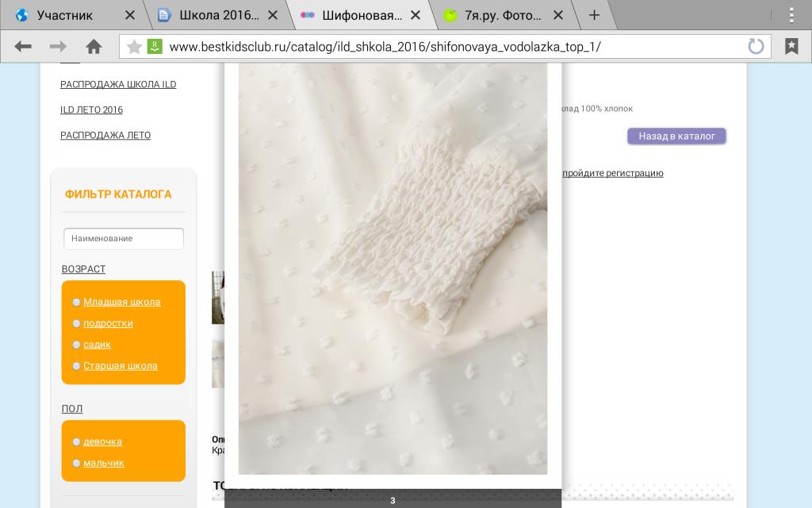
Task: Select the Младшая школа age filter
Action: [x=121, y=302]
